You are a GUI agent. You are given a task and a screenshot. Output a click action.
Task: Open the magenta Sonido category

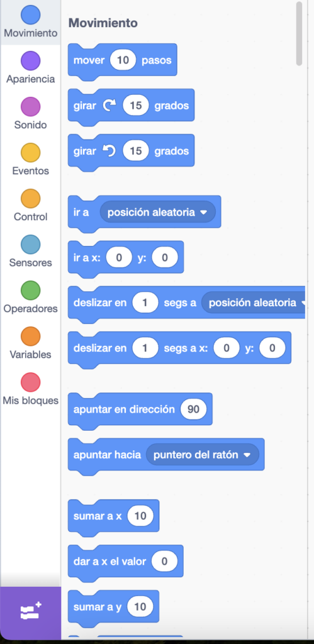click(30, 107)
